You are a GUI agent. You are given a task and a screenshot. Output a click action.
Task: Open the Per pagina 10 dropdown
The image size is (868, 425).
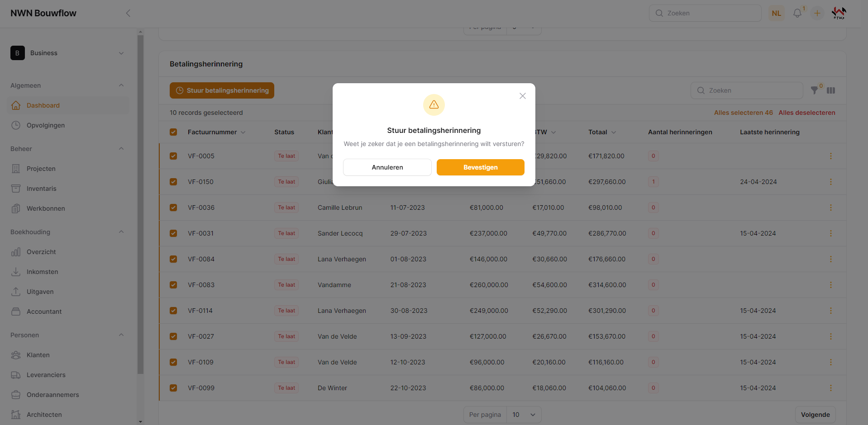coord(524,415)
